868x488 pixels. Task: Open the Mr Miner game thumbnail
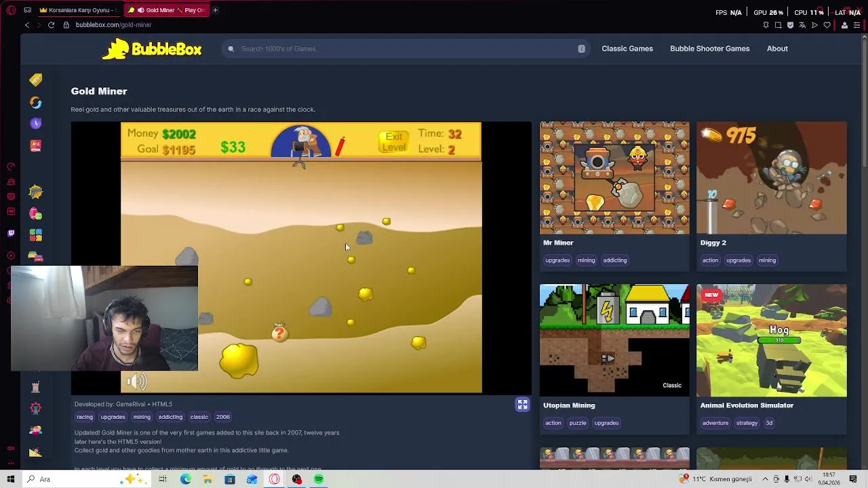(x=614, y=178)
